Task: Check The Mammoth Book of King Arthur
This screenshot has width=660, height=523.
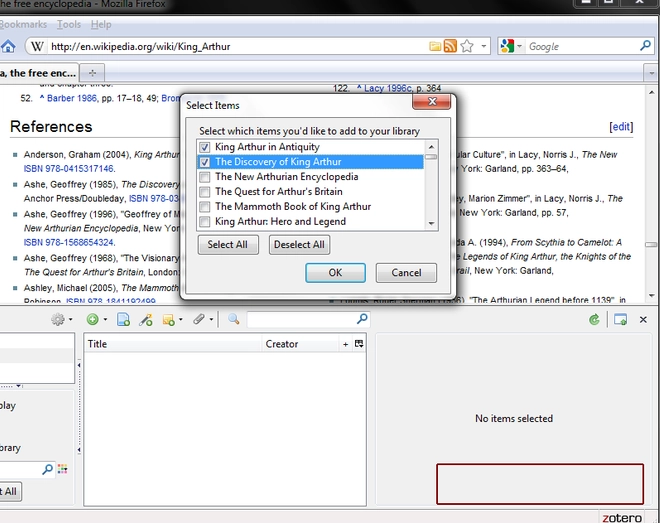Action: pos(205,207)
